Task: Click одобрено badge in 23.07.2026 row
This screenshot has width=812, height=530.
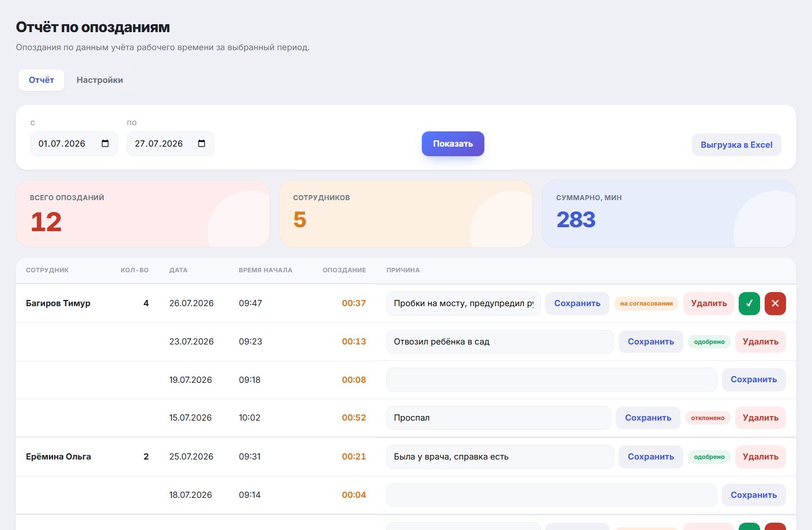Action: [x=709, y=342]
